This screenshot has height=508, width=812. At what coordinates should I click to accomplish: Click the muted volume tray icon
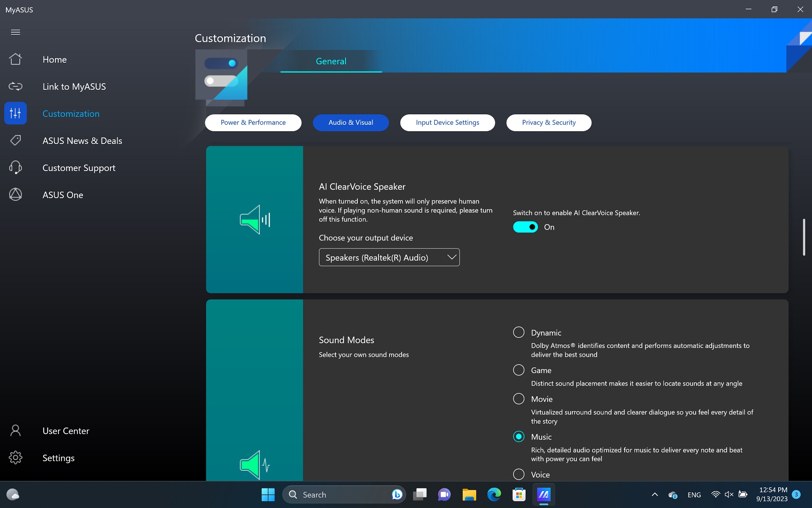click(x=729, y=494)
